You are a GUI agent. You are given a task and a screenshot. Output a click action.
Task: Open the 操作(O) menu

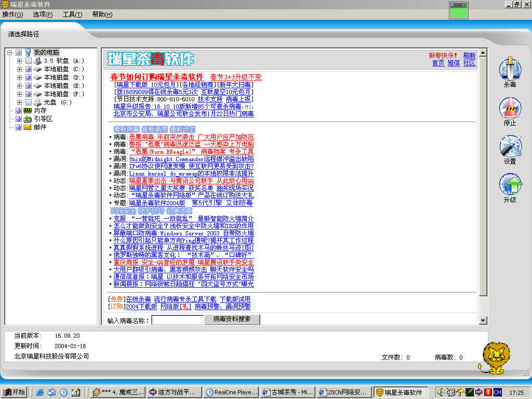12,15
